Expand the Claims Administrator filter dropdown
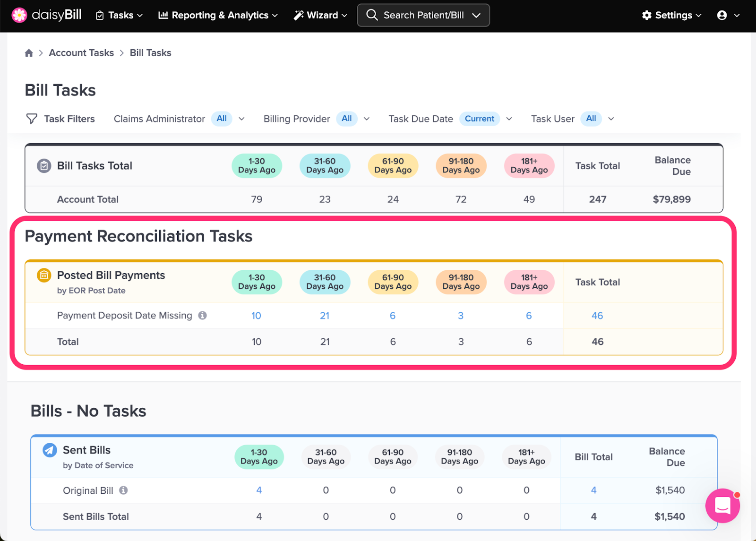Screen dimensions: 756x541 [241, 119]
